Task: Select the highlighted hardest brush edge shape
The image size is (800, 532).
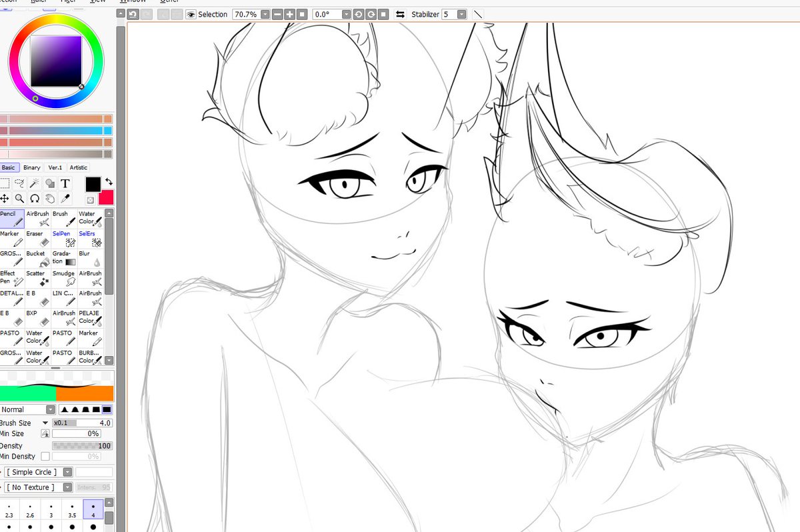Action: click(x=107, y=409)
